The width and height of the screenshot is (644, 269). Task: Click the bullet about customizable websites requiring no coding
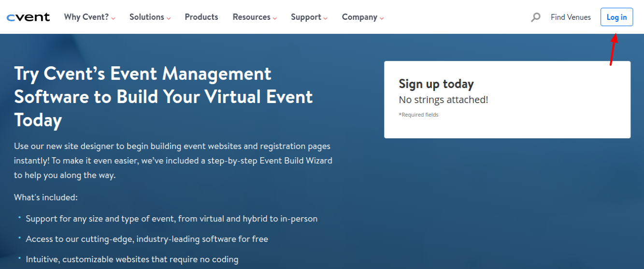coord(132,259)
